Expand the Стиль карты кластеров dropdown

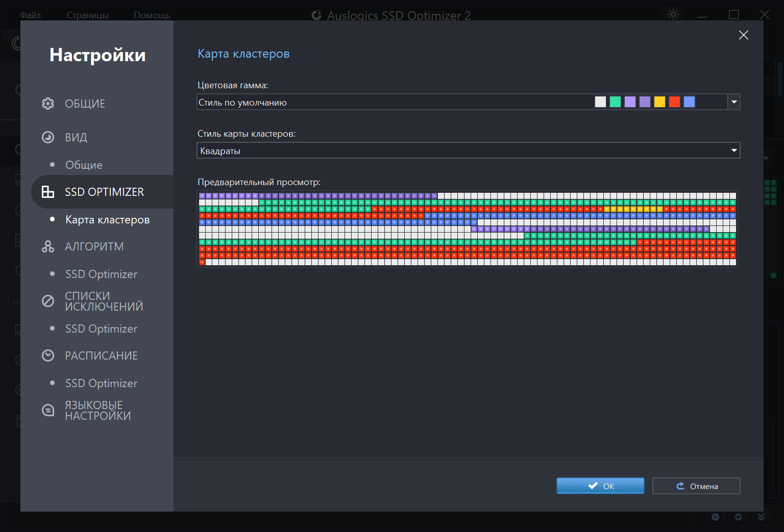733,150
